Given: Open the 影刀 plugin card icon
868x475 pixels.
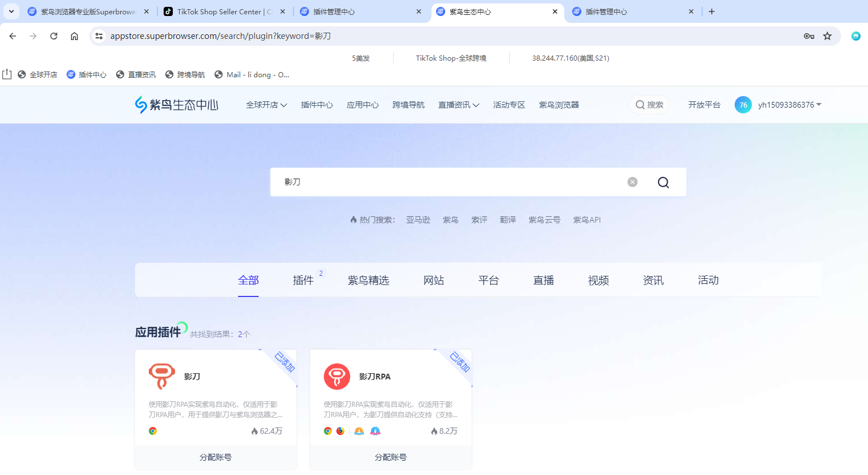Looking at the screenshot, I should coord(162,376).
